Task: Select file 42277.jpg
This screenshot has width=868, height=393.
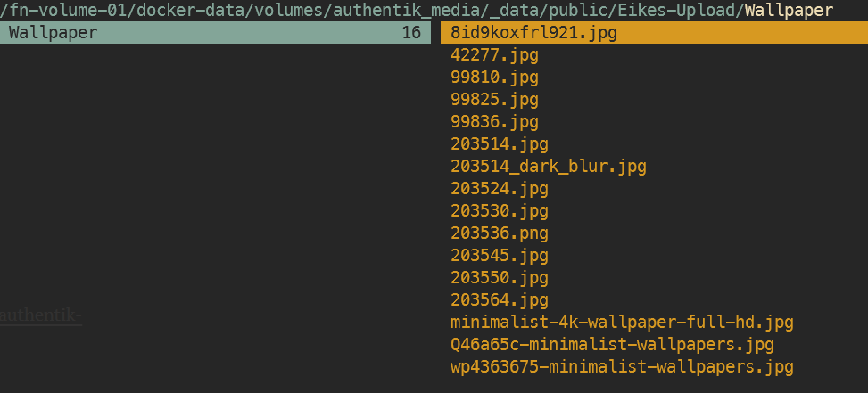Action: pyautogui.click(x=494, y=55)
